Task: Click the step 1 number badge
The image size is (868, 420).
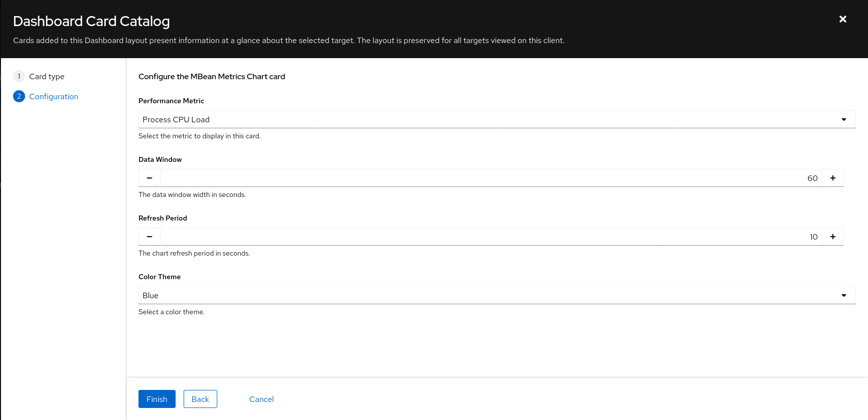Action: tap(19, 76)
